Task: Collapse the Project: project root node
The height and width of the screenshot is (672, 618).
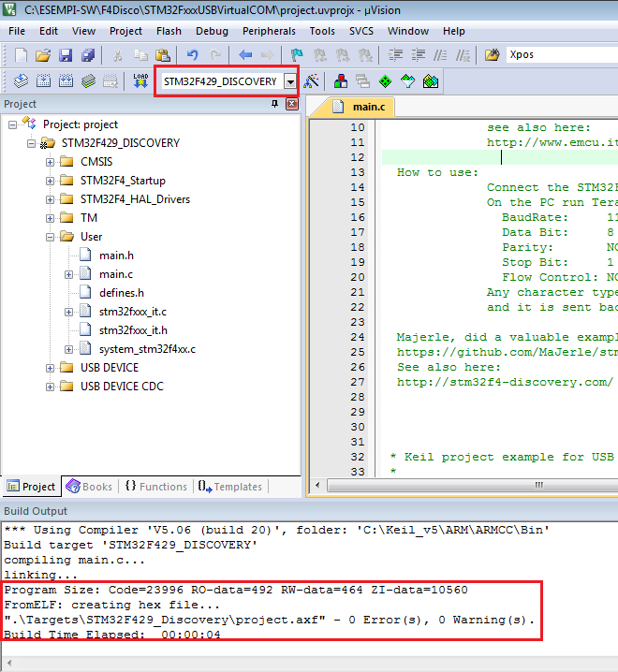Action: [x=12, y=125]
